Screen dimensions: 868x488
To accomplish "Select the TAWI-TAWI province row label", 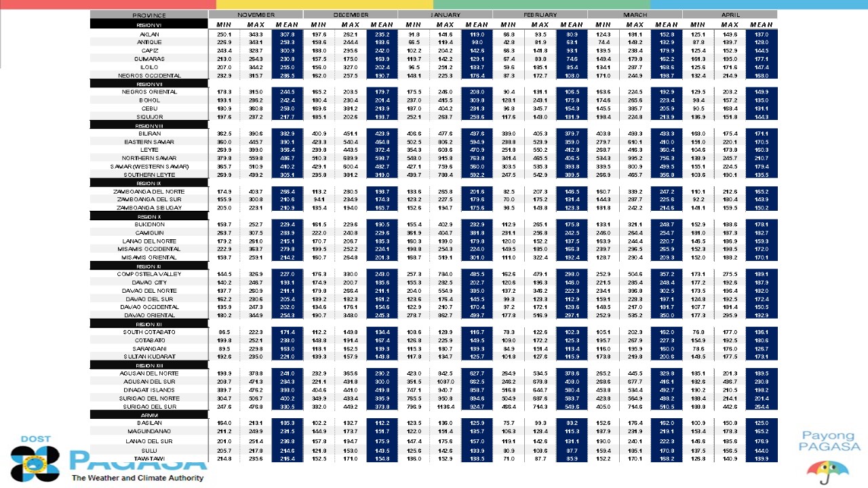I will point(149,459).
